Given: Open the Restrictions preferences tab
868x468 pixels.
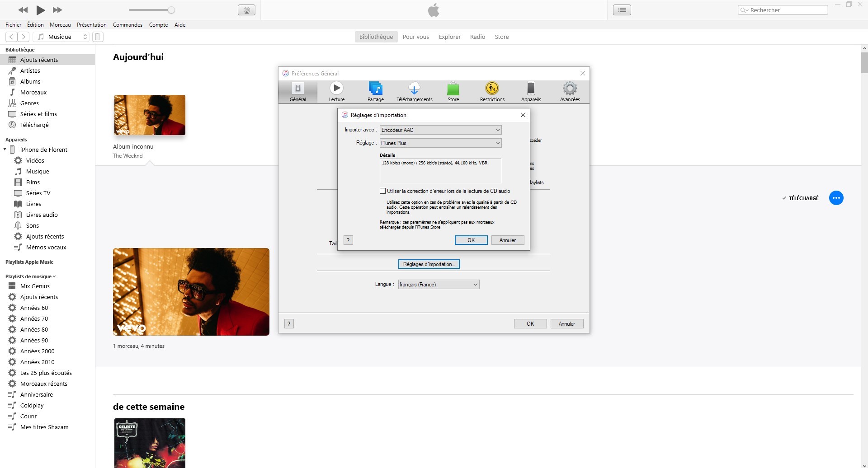Looking at the screenshot, I should click(492, 92).
